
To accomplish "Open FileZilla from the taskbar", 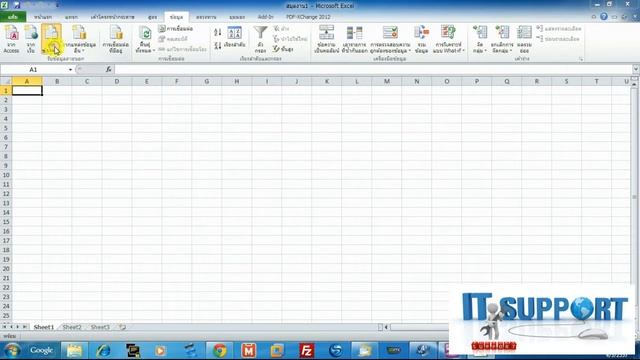I will pos(306,350).
